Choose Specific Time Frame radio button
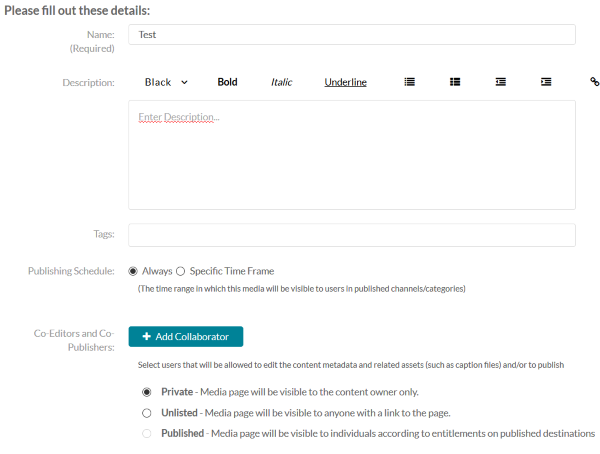The image size is (600, 454). pos(181,271)
